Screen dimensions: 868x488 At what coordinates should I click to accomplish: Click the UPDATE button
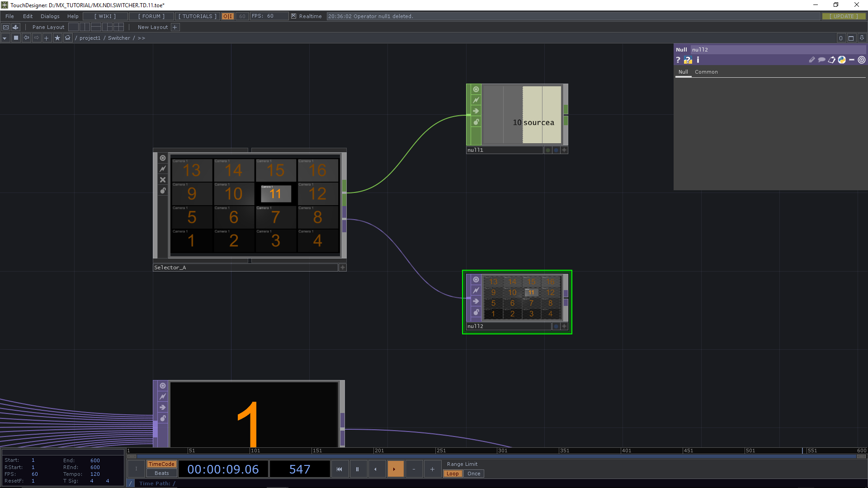[x=844, y=16]
